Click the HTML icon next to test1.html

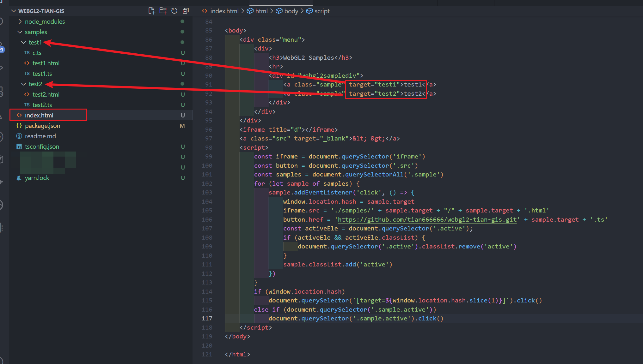(27, 63)
